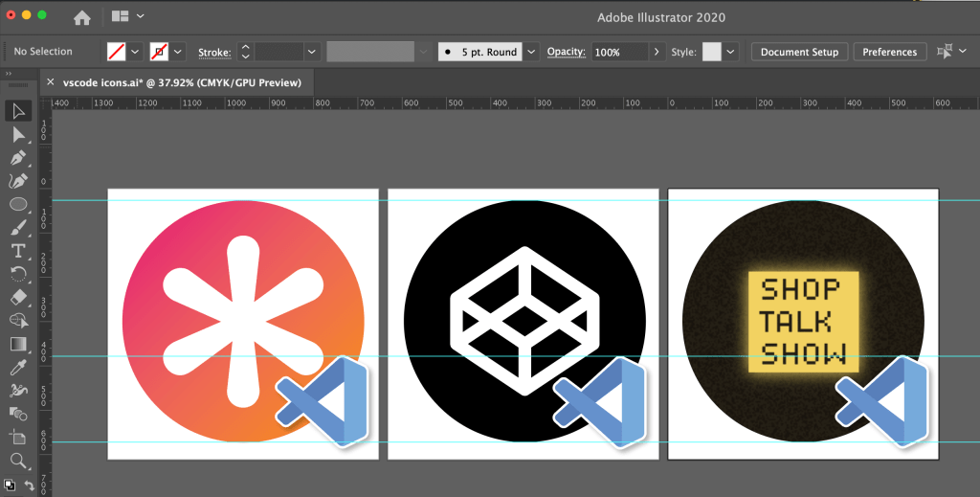The width and height of the screenshot is (980, 497).
Task: Open Document Setup
Action: (799, 52)
